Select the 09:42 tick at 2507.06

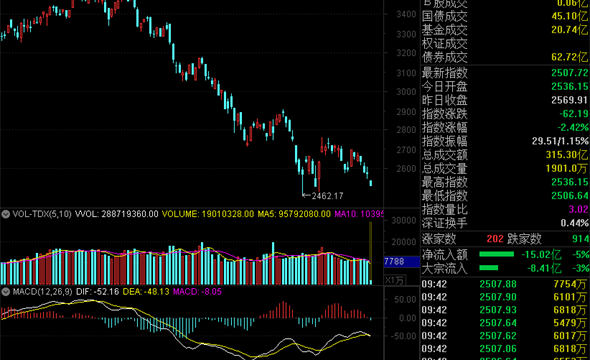(x=504, y=349)
